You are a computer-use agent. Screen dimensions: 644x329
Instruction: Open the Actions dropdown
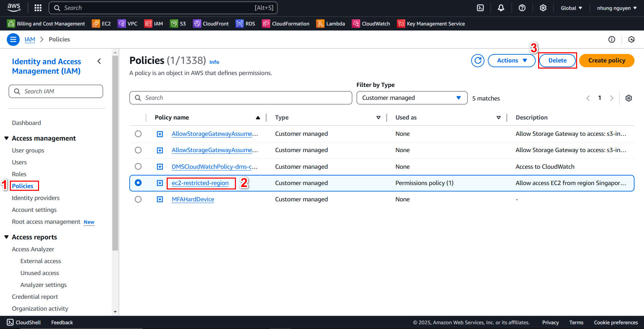pyautogui.click(x=512, y=60)
